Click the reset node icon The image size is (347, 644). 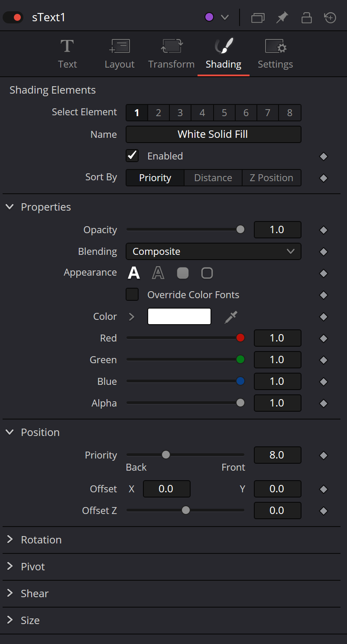coord(330,18)
